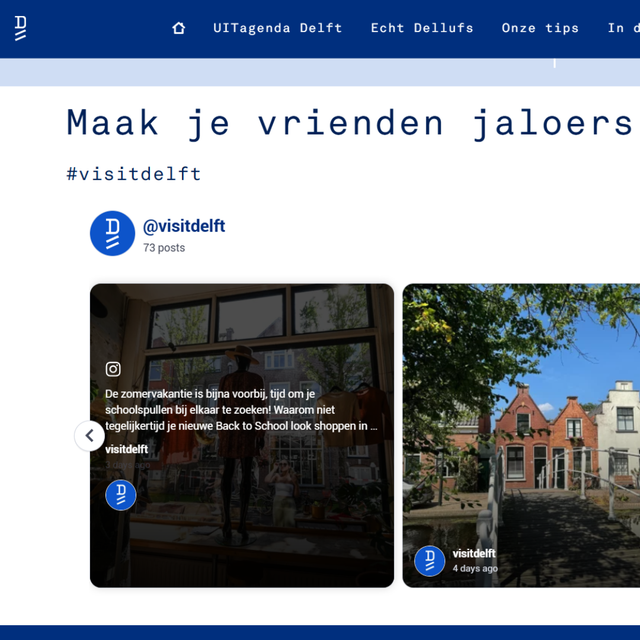The width and height of the screenshot is (640, 640).
Task: Click the 73 posts count text
Action: click(x=164, y=248)
